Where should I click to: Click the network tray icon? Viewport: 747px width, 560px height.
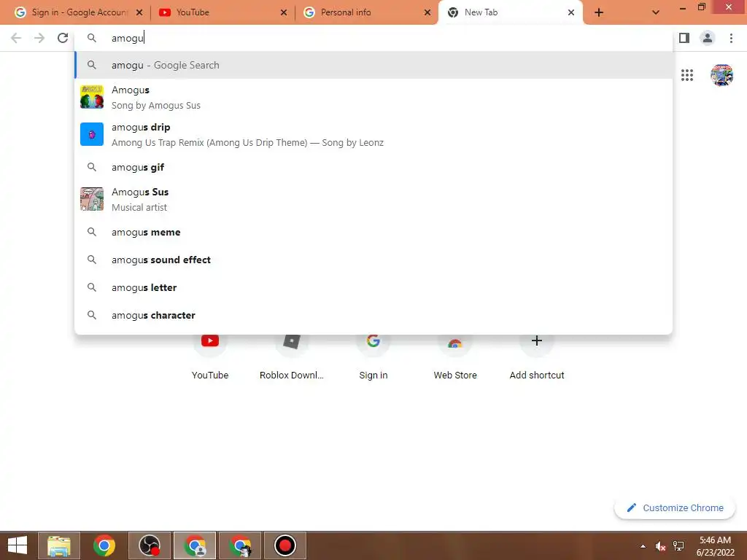tap(678, 546)
